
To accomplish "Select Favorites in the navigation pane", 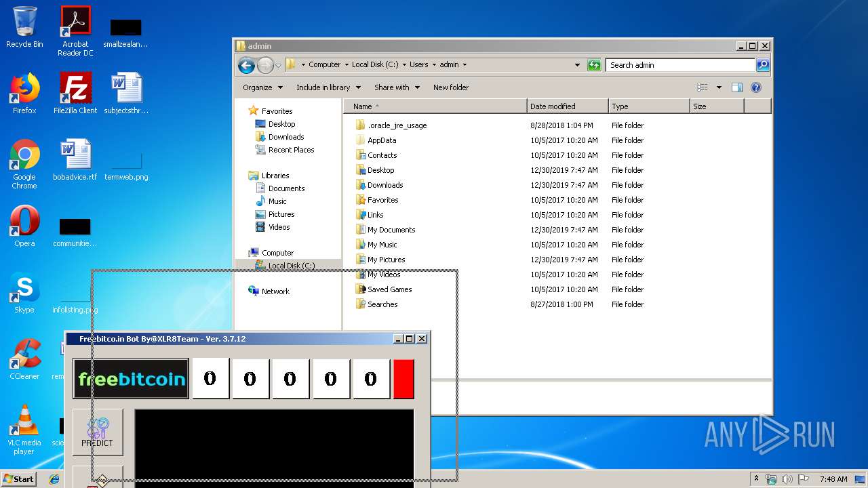I will [x=277, y=111].
